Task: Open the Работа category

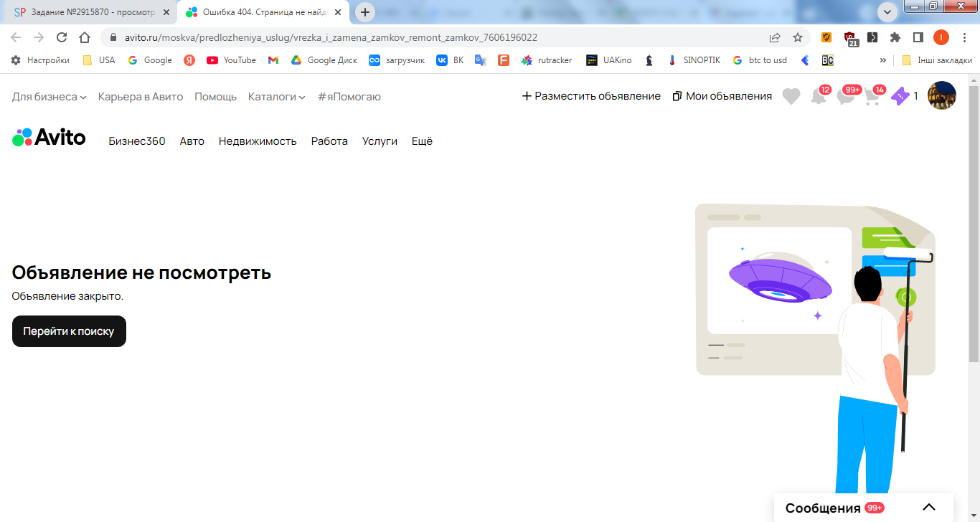Action: pos(329,141)
